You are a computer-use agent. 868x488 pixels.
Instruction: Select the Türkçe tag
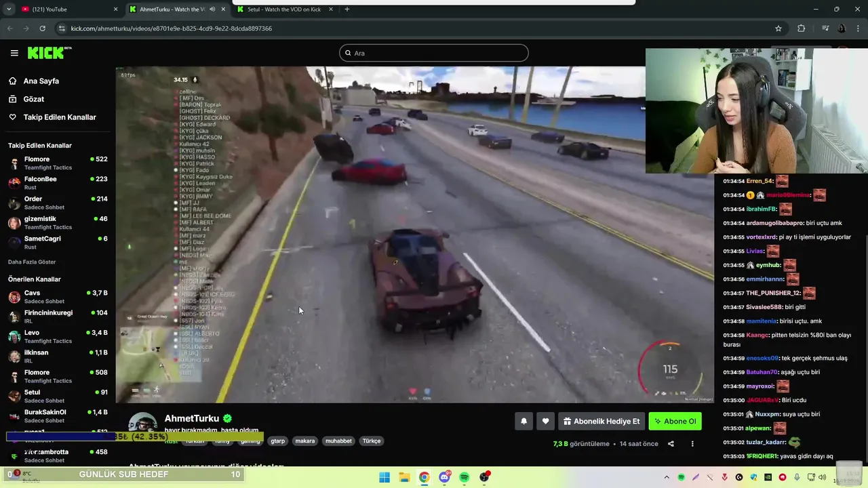point(372,441)
